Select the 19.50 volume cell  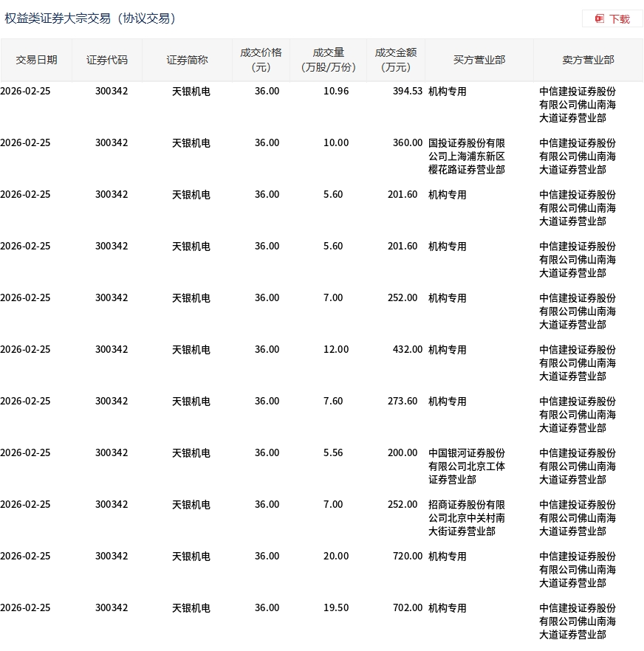tap(336, 608)
